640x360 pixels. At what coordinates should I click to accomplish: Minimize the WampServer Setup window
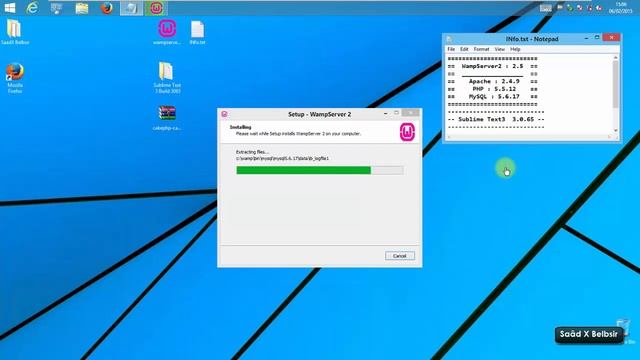point(386,113)
